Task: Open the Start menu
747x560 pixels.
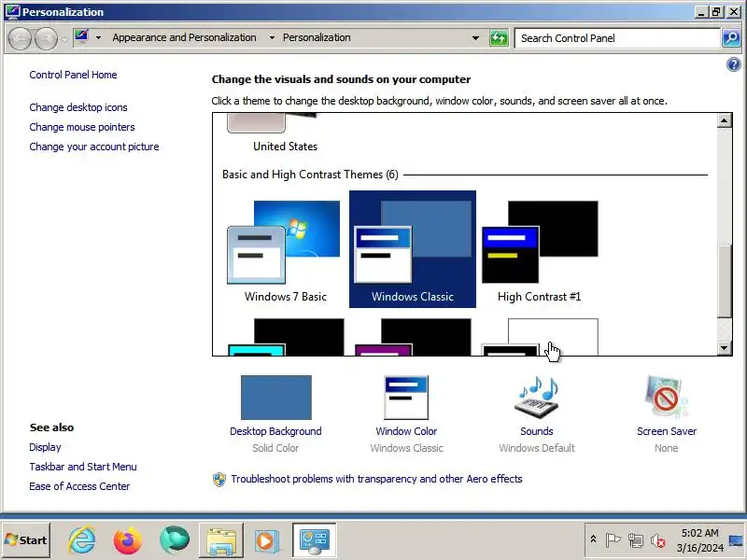Action: pyautogui.click(x=26, y=540)
